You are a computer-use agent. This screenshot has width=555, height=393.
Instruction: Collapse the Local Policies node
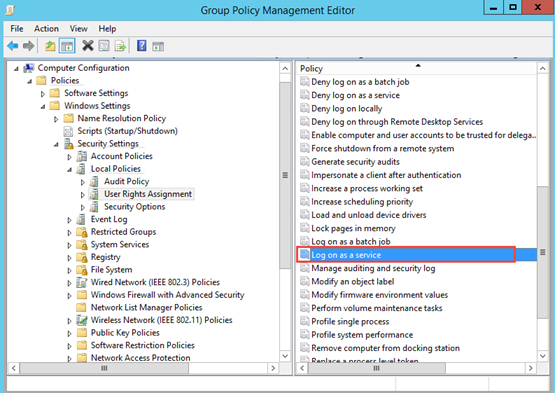click(x=69, y=170)
